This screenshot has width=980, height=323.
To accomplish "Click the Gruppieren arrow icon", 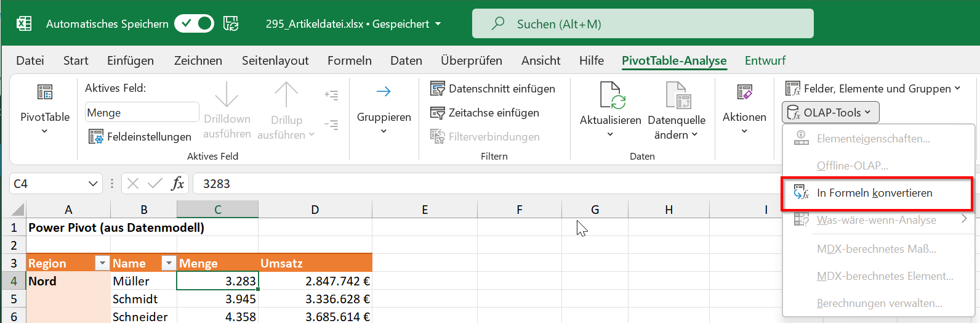I will 384,92.
